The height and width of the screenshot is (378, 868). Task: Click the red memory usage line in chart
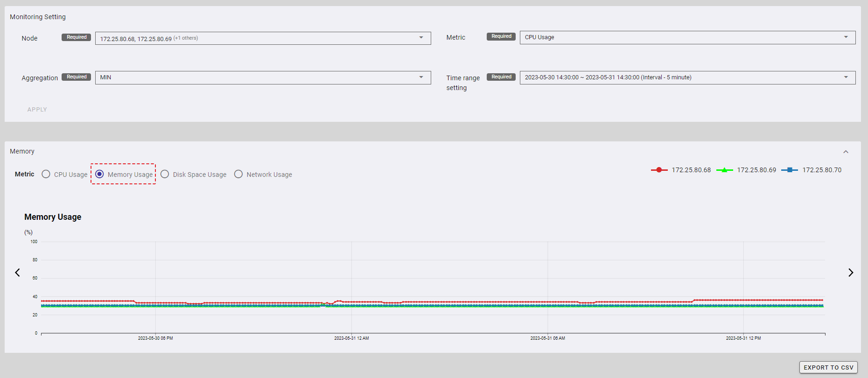[467, 302]
